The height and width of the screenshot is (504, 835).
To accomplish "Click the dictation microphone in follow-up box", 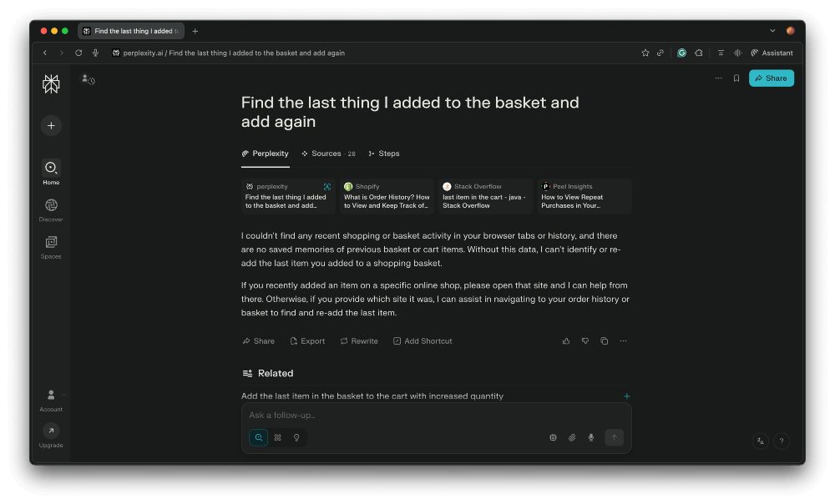I will 591,437.
